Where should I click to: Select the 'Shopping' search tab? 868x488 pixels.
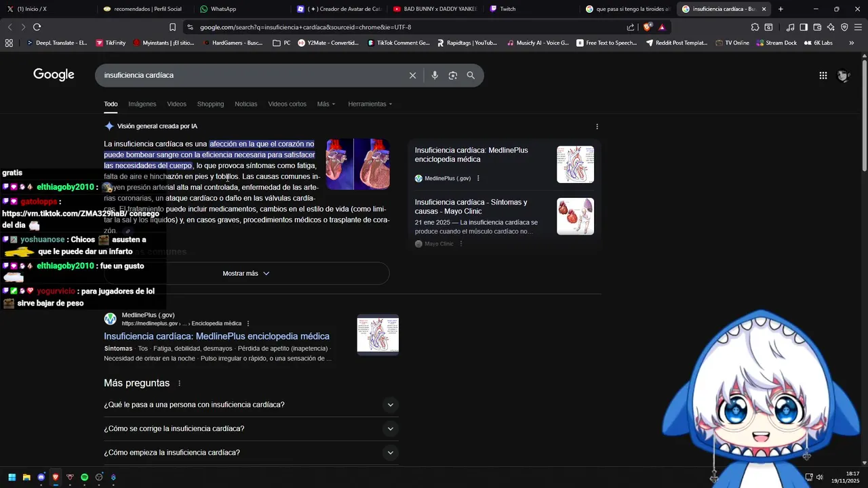[210, 104]
